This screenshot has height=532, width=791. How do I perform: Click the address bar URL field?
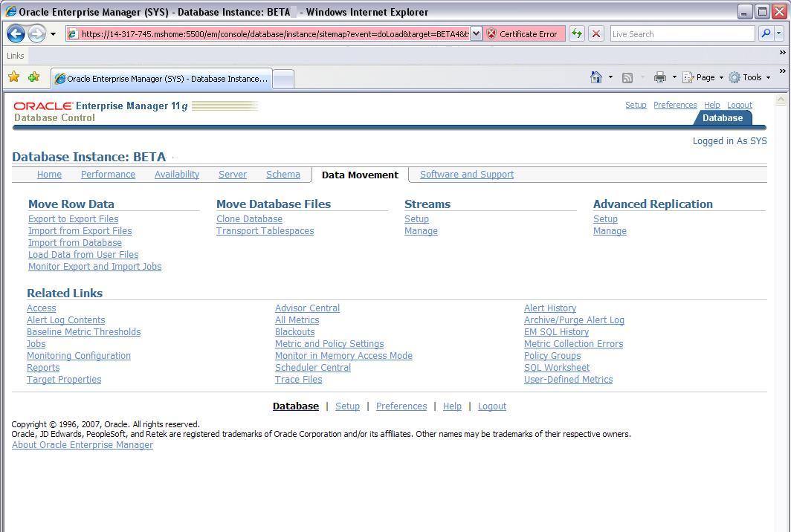275,33
